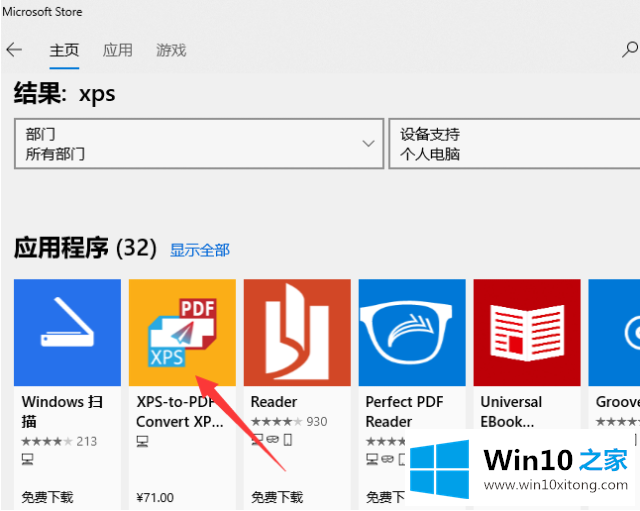Screen dimensions: 640x511
Task: Open the Reader app tile icon
Action: tap(297, 333)
